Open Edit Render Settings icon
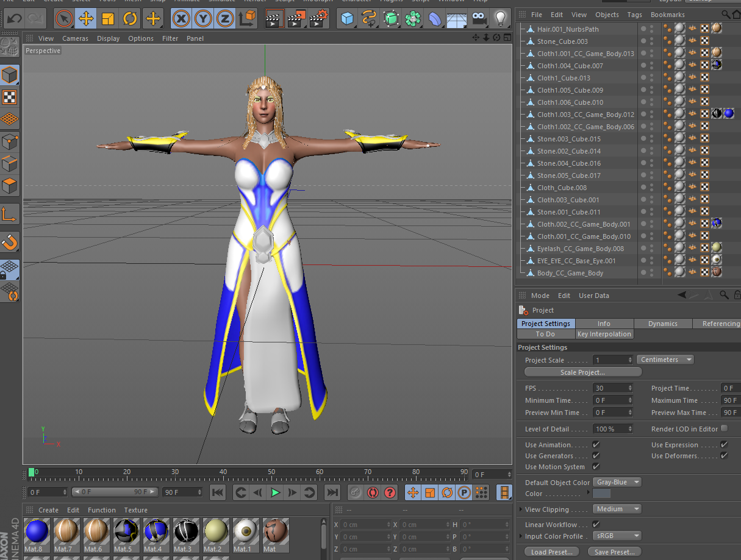Image resolution: width=741 pixels, height=560 pixels. tap(318, 19)
